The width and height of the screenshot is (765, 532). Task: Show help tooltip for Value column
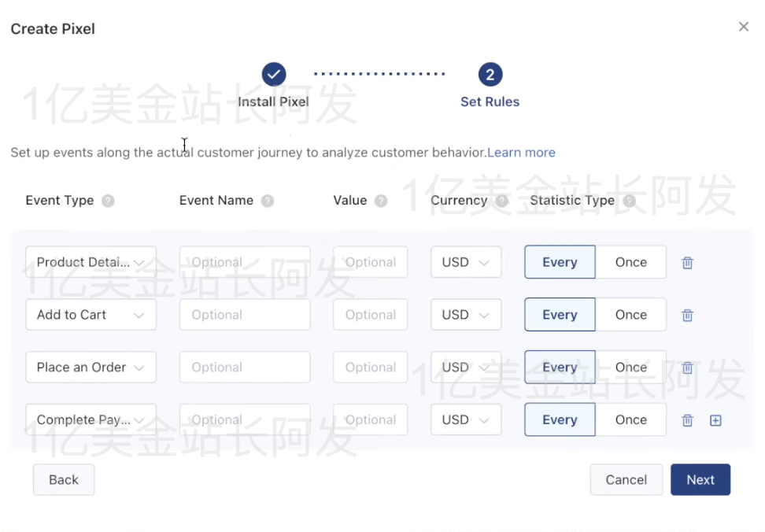[381, 201]
